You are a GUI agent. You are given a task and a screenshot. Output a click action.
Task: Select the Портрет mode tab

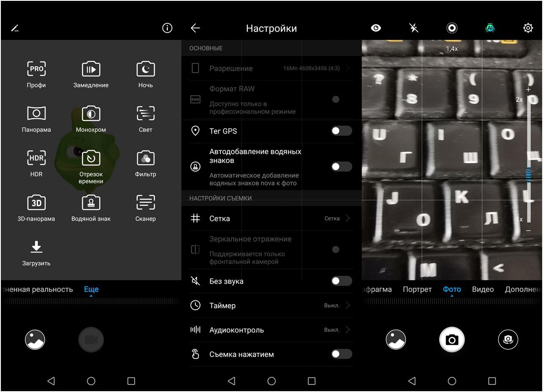click(x=417, y=289)
